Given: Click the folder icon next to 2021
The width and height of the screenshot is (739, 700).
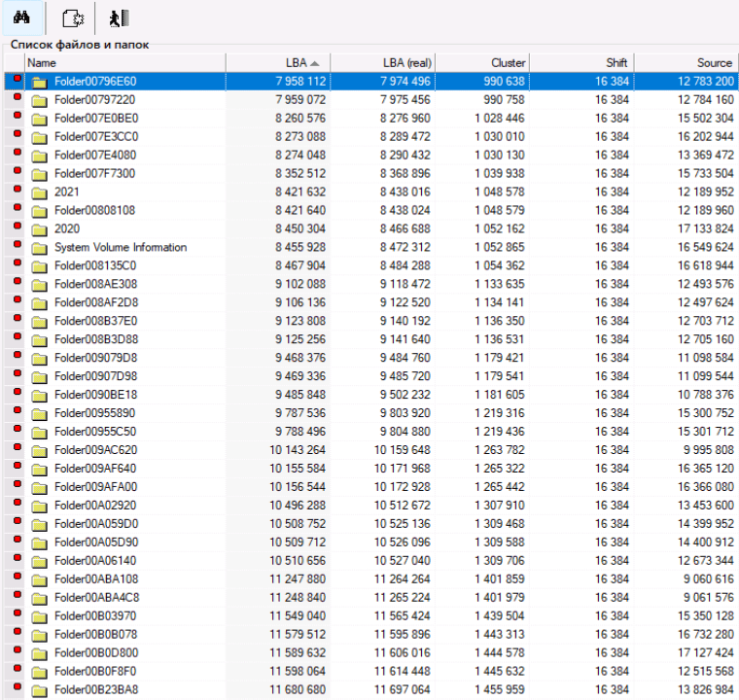Looking at the screenshot, I should 39,192.
